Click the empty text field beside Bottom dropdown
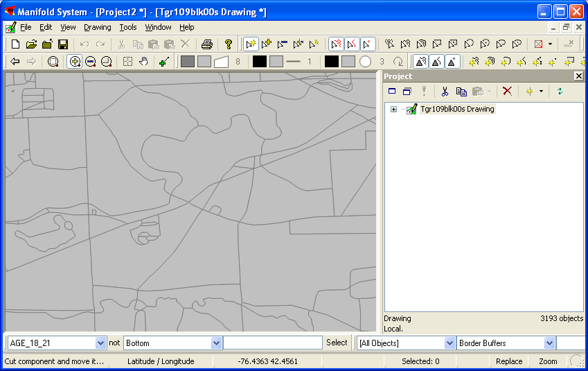The width and height of the screenshot is (588, 371). tap(273, 343)
